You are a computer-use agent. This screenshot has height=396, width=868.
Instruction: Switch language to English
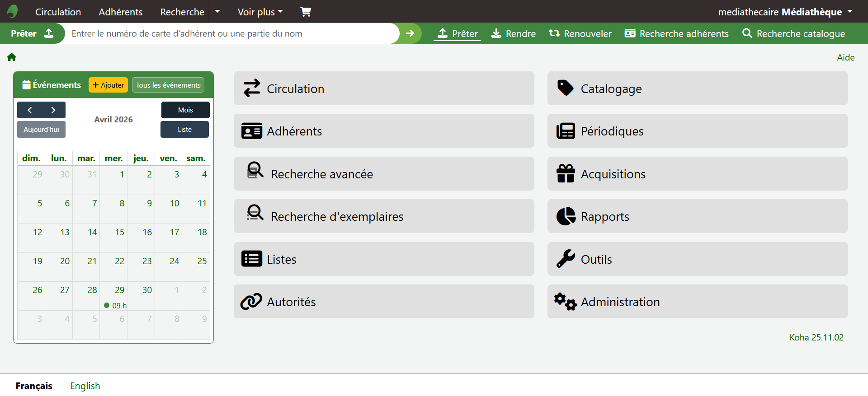[x=85, y=386]
